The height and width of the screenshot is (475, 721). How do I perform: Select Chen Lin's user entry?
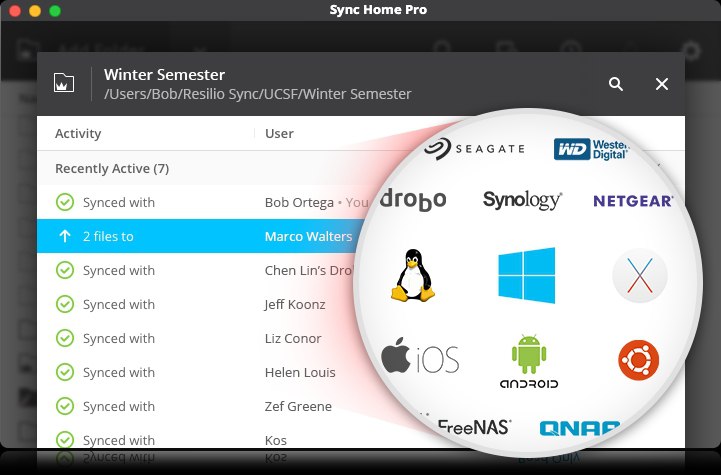(x=309, y=270)
